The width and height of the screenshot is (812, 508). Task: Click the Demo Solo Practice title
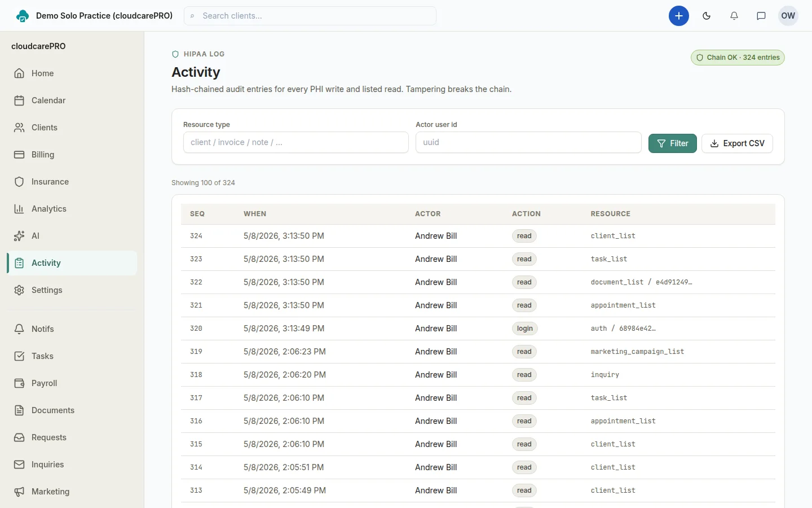[x=104, y=16]
